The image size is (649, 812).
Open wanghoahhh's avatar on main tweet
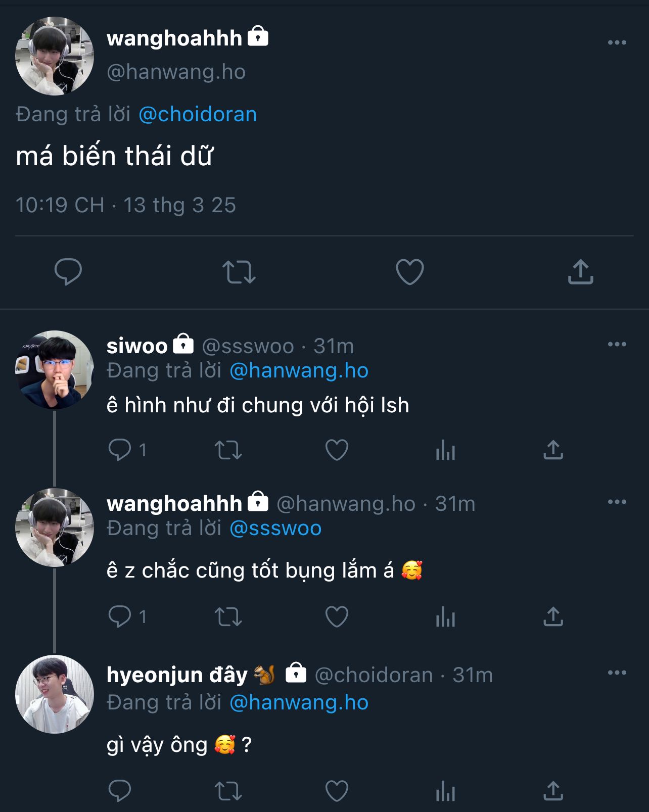55,56
